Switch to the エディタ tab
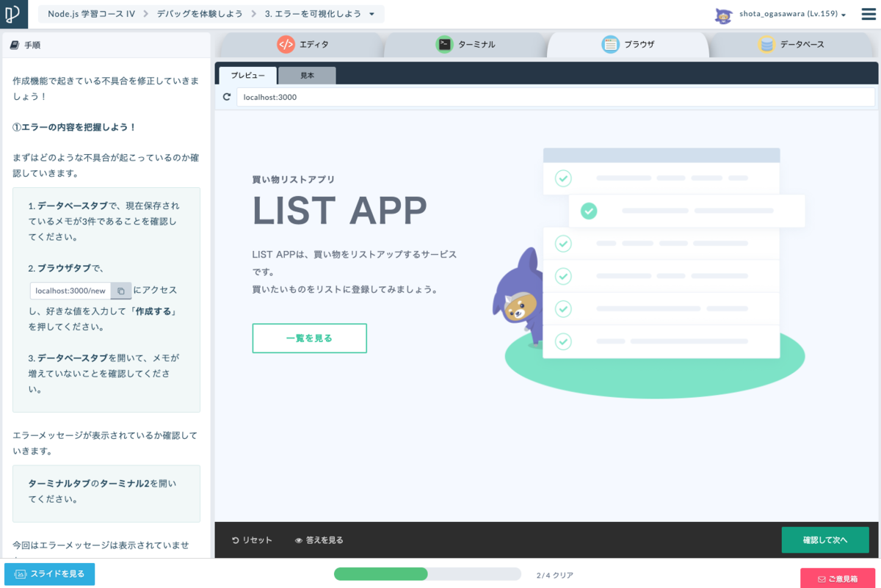This screenshot has width=881, height=588. (x=302, y=45)
